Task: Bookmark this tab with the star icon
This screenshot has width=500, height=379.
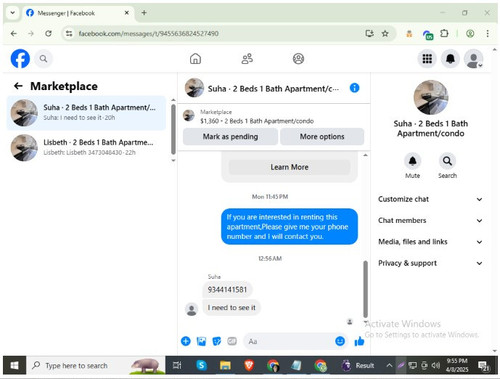Action: click(385, 33)
